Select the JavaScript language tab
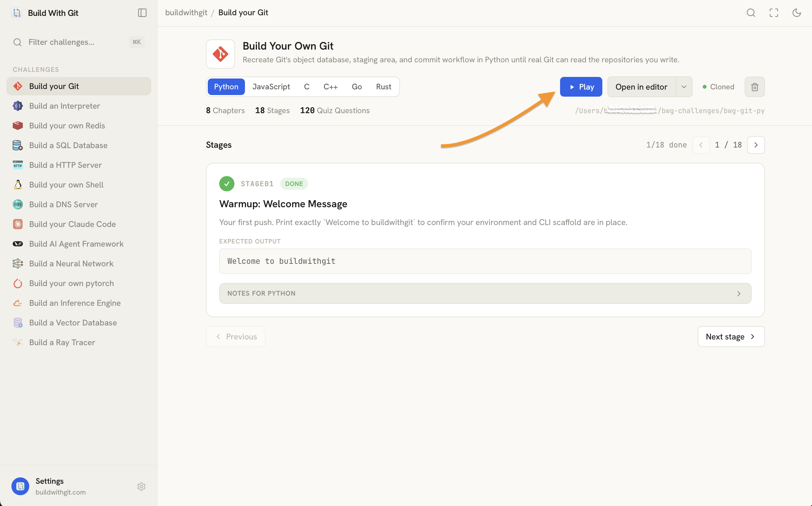 pos(271,87)
